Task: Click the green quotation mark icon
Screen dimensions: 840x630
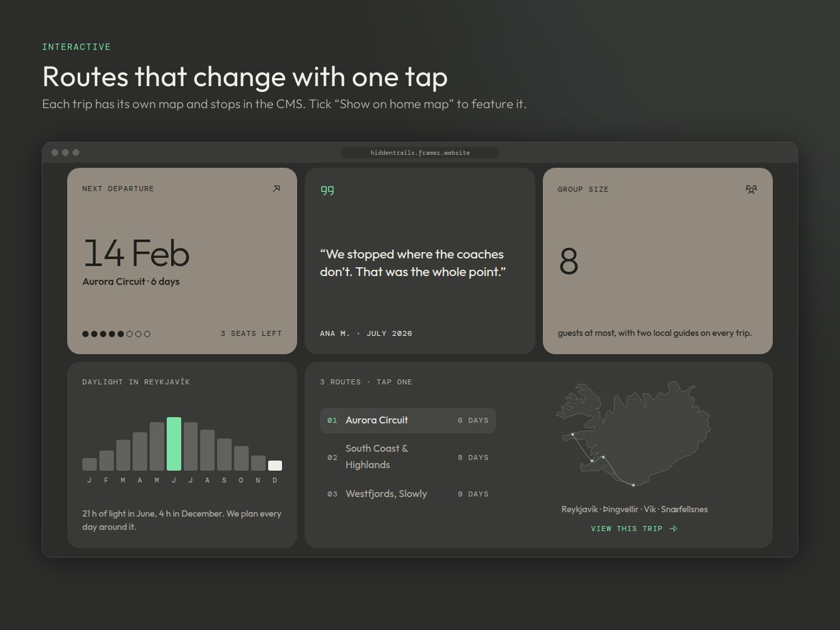Action: [327, 190]
